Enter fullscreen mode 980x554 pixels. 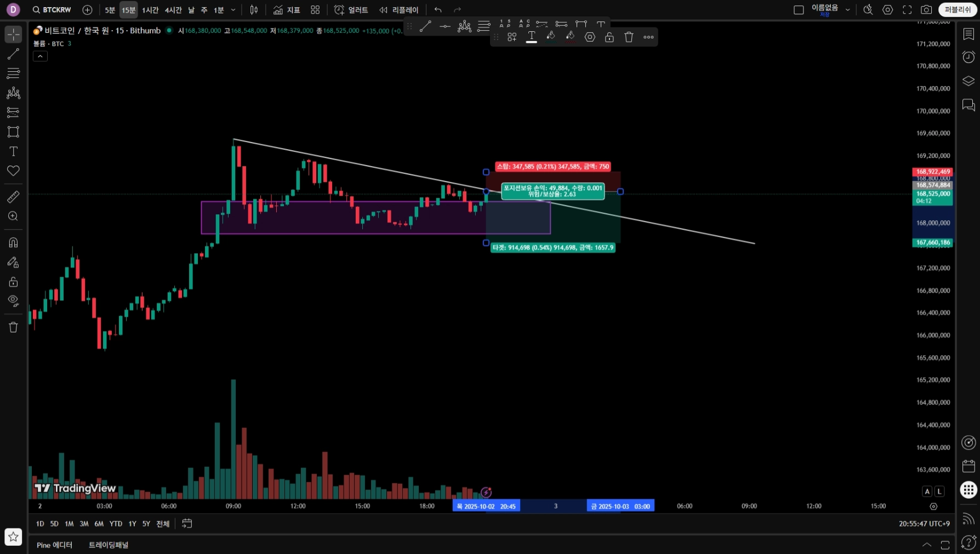[x=907, y=10]
